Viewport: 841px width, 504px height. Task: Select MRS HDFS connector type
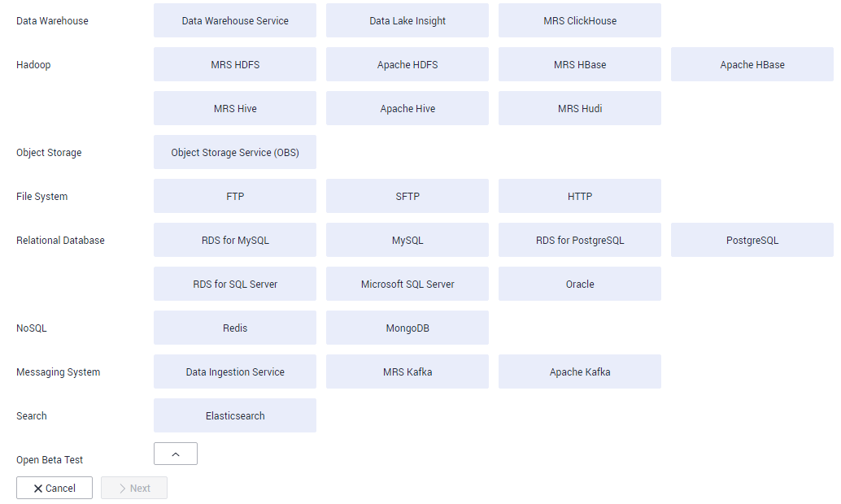click(x=235, y=65)
